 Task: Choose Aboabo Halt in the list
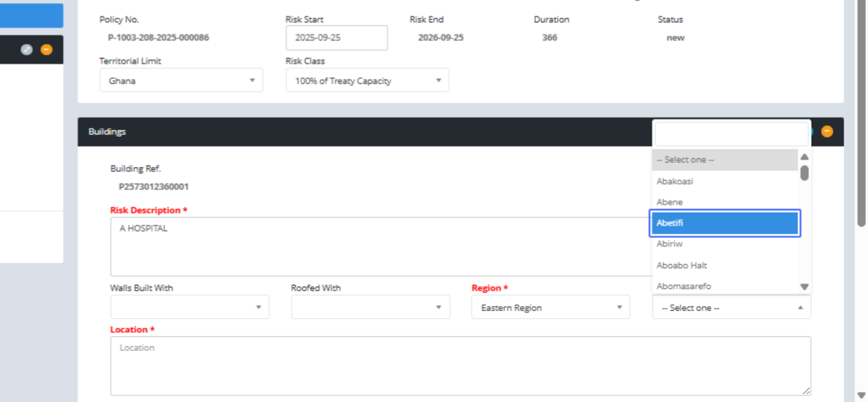click(725, 265)
